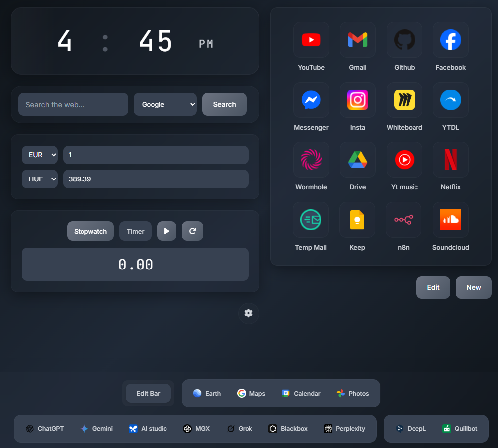Launch the Github shortcut
498x448 pixels.
coord(404,40)
